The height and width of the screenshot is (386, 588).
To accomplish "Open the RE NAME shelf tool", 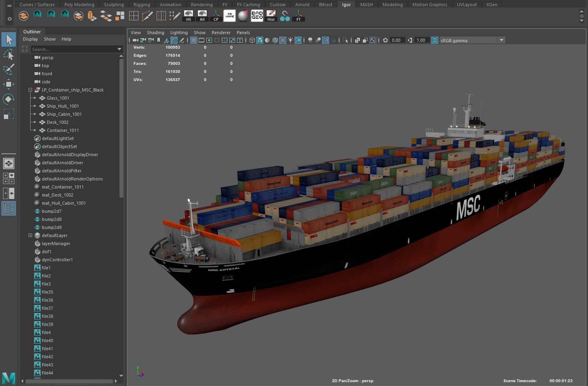I will (x=229, y=16).
